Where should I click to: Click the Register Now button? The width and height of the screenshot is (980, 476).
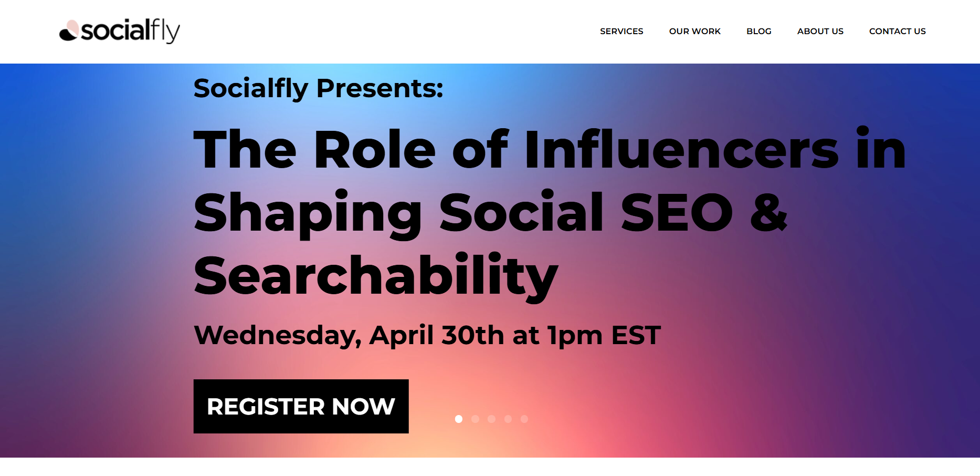tap(301, 406)
